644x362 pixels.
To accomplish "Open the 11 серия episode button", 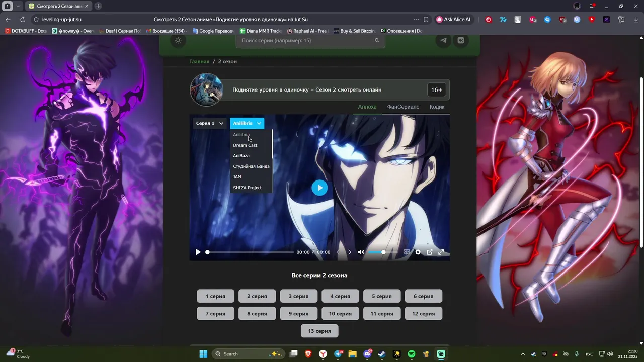I will [382, 313].
